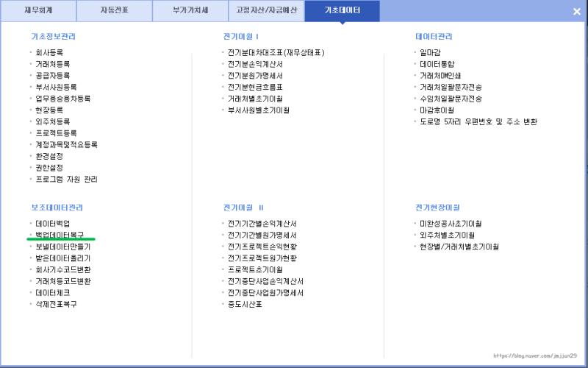Viewport: 588px width, 368px height.
Task: Open 일마감
Action: 430,52
